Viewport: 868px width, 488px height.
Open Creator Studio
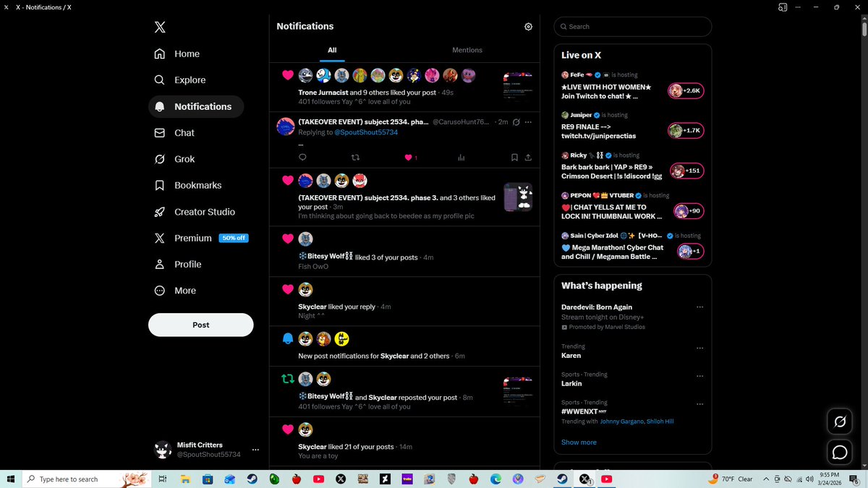point(195,212)
